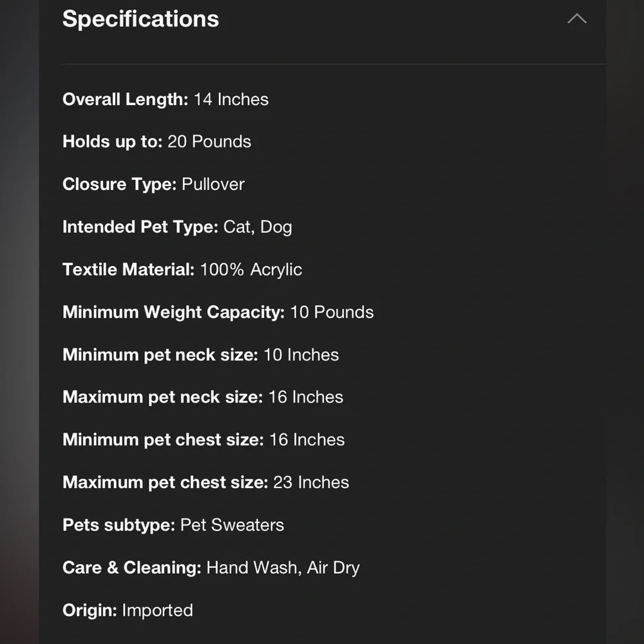Click Care & Cleaning Hand Wash row
The image size is (644, 644).
(211, 568)
